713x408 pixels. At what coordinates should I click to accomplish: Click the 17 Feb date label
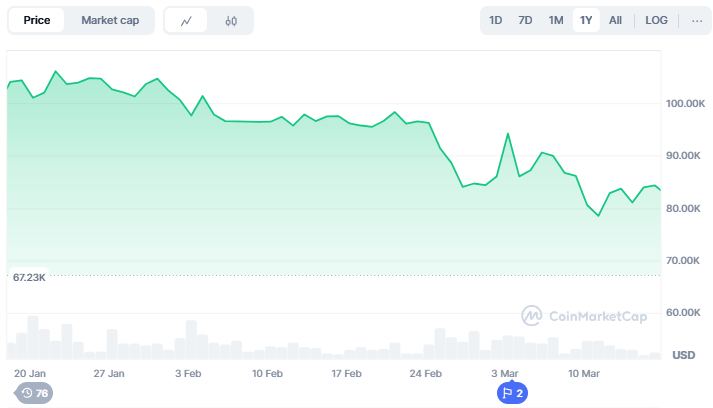click(x=346, y=373)
